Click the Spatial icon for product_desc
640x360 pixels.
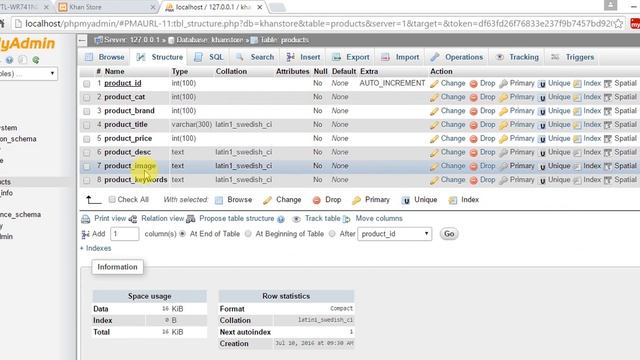point(608,152)
